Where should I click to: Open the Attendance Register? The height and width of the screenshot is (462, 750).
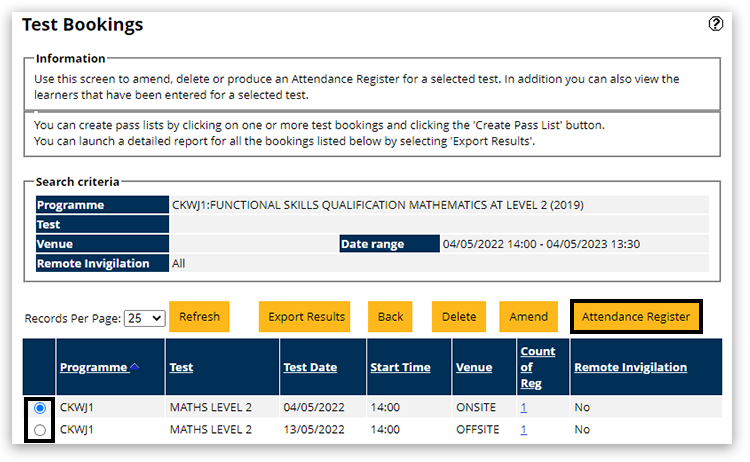pos(636,317)
